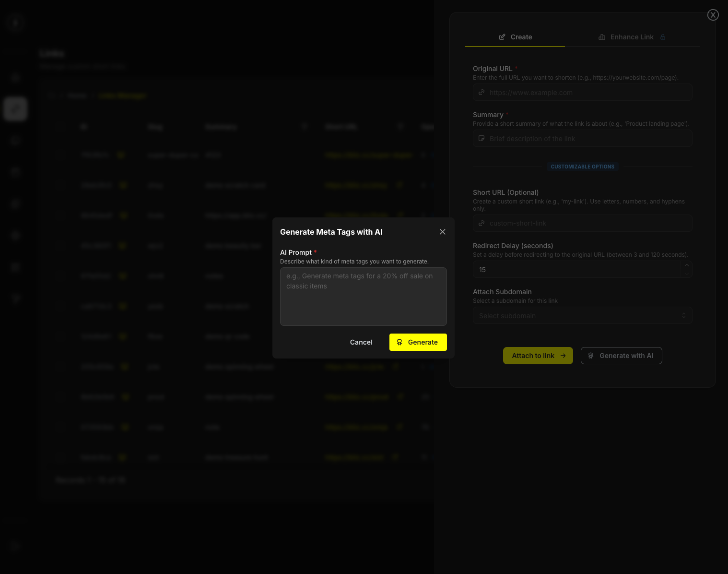Viewport: 728px width, 574px height.
Task: Click the yellow Generate button
Action: [x=418, y=342]
